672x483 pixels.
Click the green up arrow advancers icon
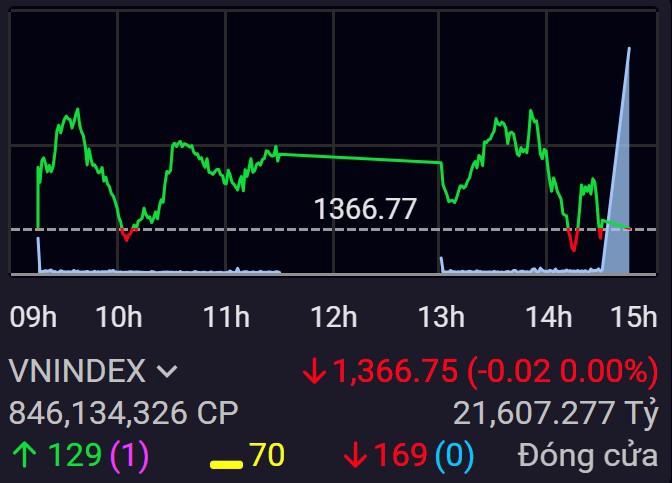click(24, 455)
